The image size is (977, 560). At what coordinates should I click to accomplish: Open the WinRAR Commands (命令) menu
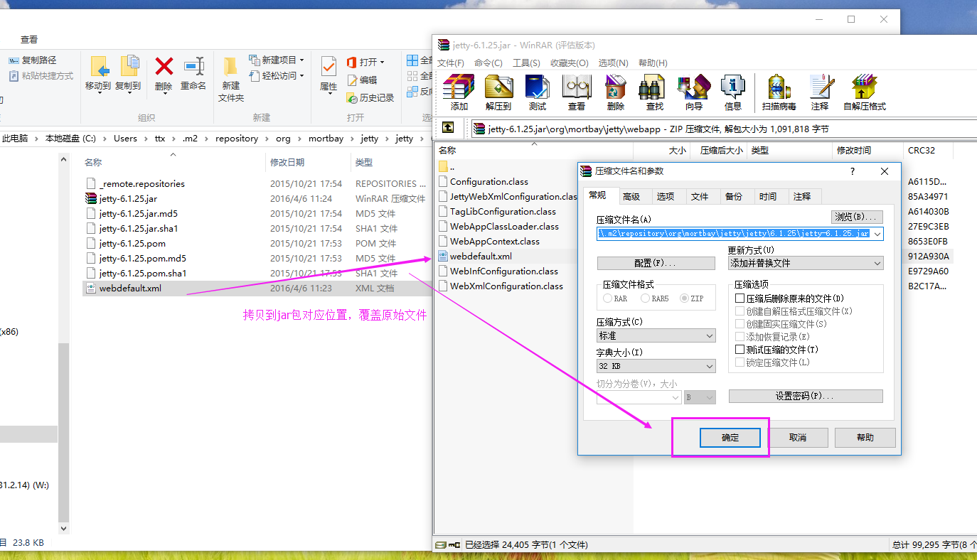tap(488, 63)
